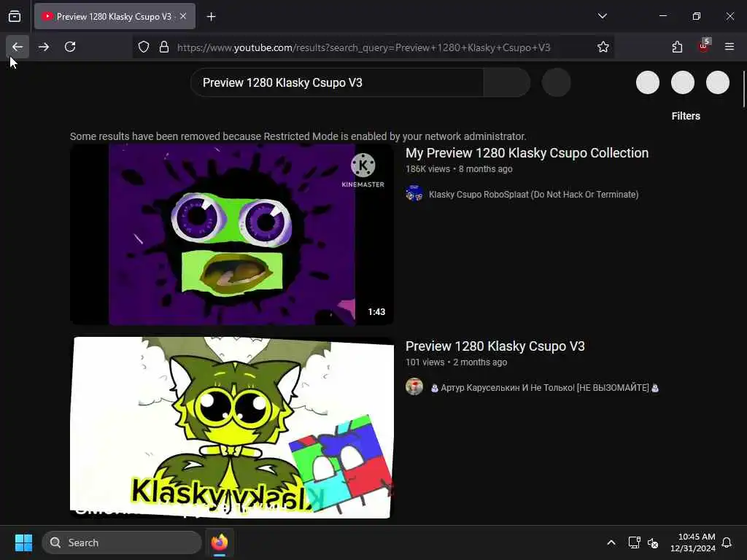This screenshot has width=747, height=560.
Task: Open the uBlock extension icon with badge 5
Action: coord(704,46)
